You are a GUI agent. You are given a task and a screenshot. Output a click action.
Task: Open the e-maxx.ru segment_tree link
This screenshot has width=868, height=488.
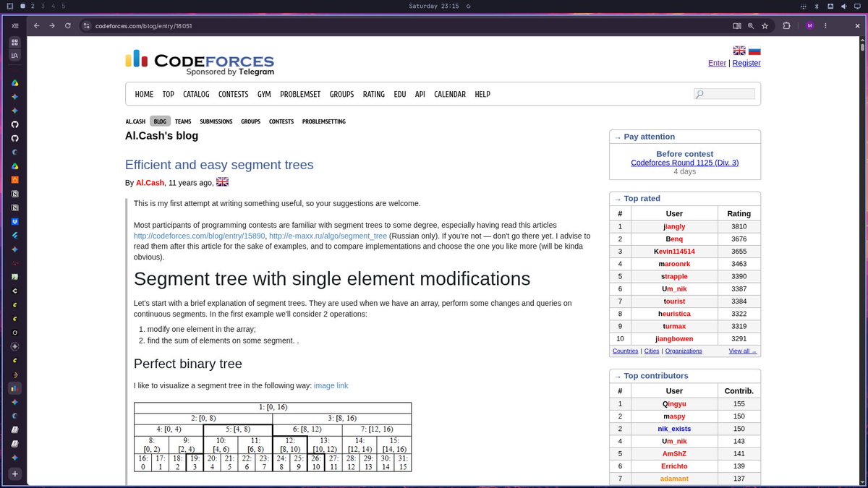(328, 236)
